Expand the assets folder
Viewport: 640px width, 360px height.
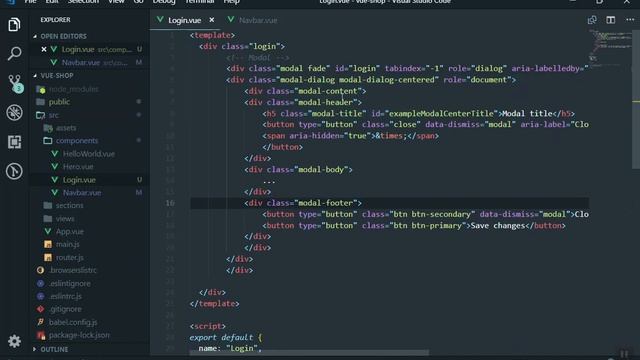click(65, 128)
